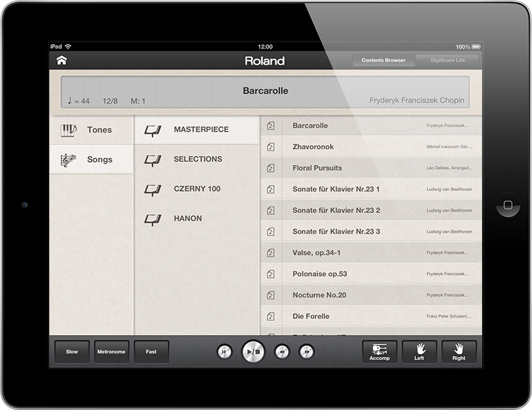Tap the song file icon for Die Forelle
Viewport: 532px width, 410px height.
coord(271,316)
